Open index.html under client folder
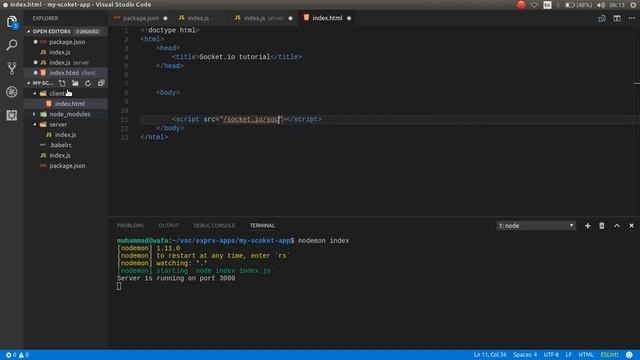Viewport: 640px width, 360px height. pyautogui.click(x=70, y=104)
